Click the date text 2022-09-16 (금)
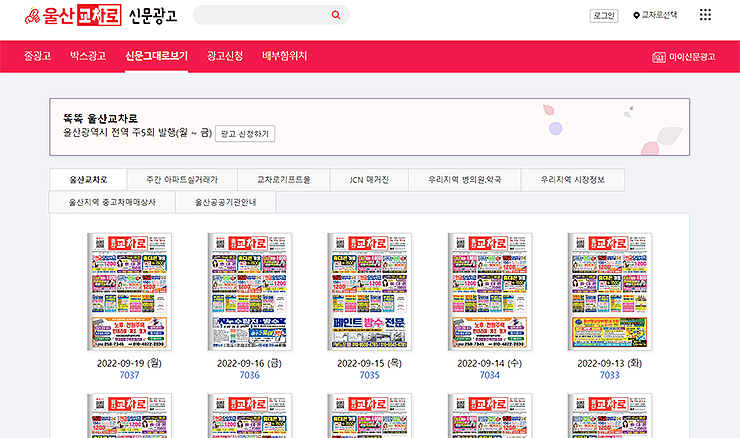Image resolution: width=740 pixels, height=438 pixels. pyautogui.click(x=250, y=363)
